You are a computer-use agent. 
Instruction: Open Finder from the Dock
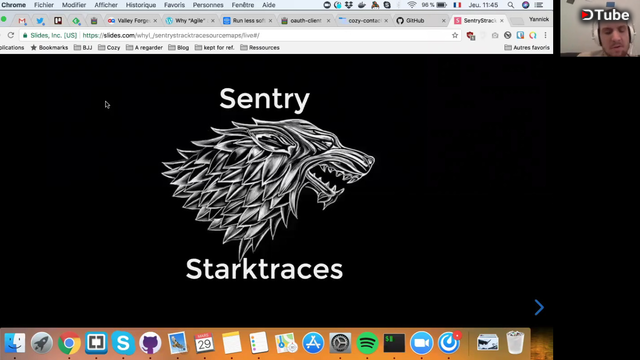pos(15,342)
